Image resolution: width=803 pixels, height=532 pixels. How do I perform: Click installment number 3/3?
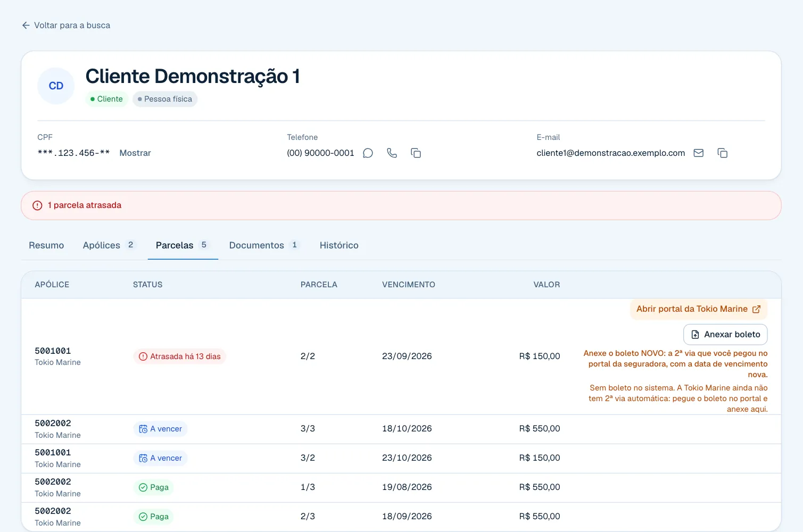click(308, 429)
